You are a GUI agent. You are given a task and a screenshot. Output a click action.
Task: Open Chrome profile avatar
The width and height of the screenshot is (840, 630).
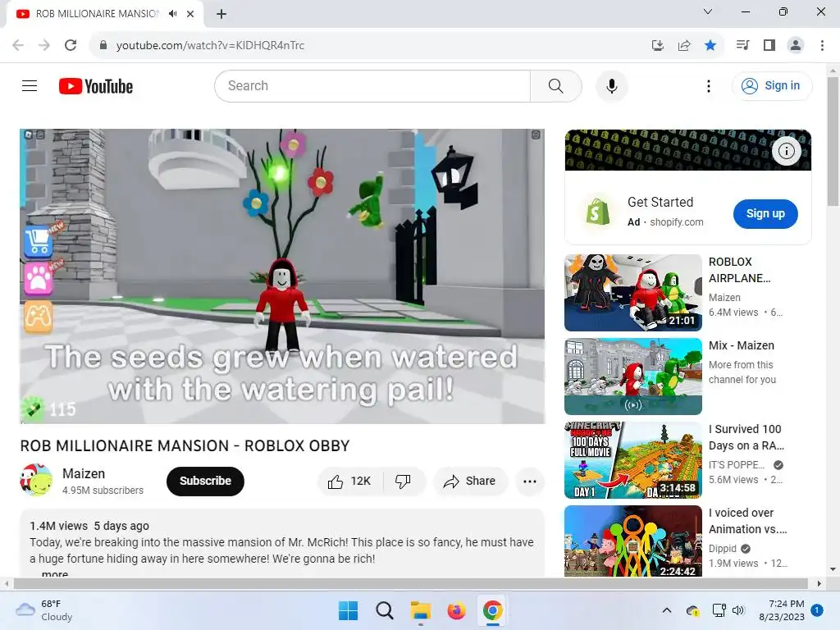point(796,46)
